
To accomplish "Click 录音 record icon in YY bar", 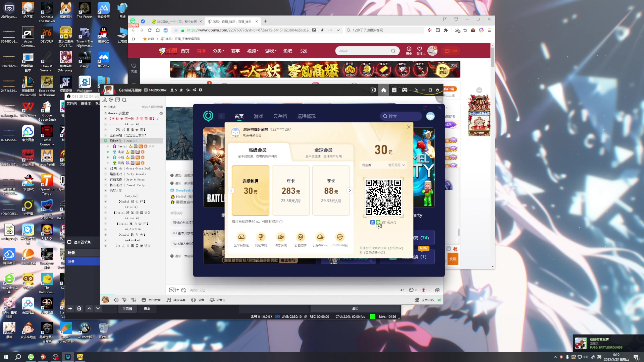I will click(x=198, y=300).
